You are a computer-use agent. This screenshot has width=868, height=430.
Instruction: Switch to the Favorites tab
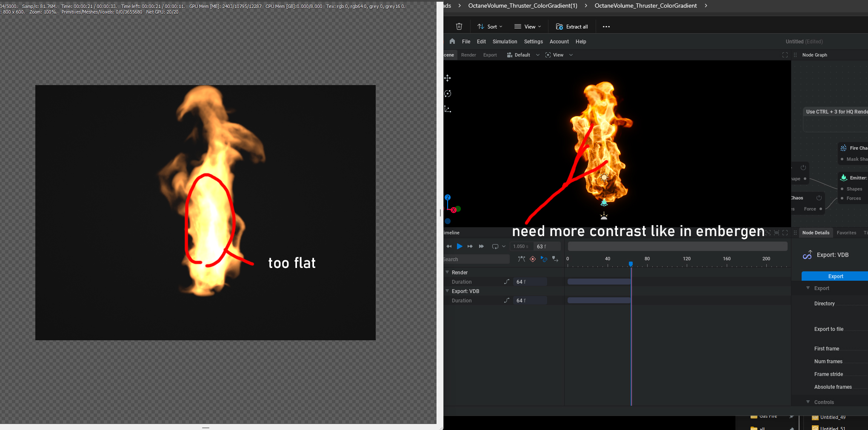[x=846, y=233]
